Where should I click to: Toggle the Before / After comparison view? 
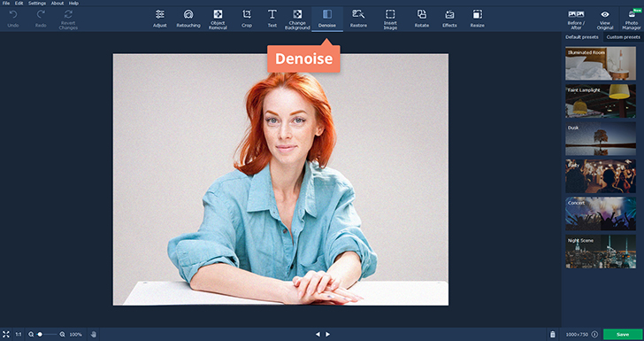coord(576,19)
